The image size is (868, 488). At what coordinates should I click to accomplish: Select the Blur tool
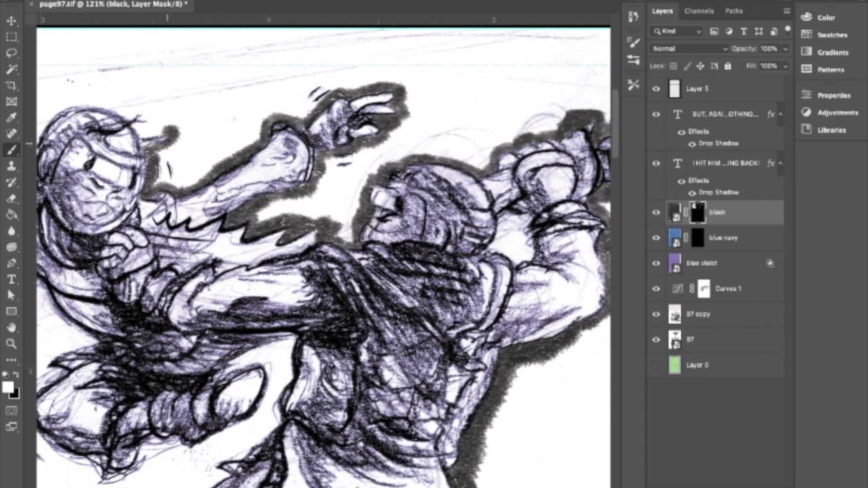click(x=12, y=231)
